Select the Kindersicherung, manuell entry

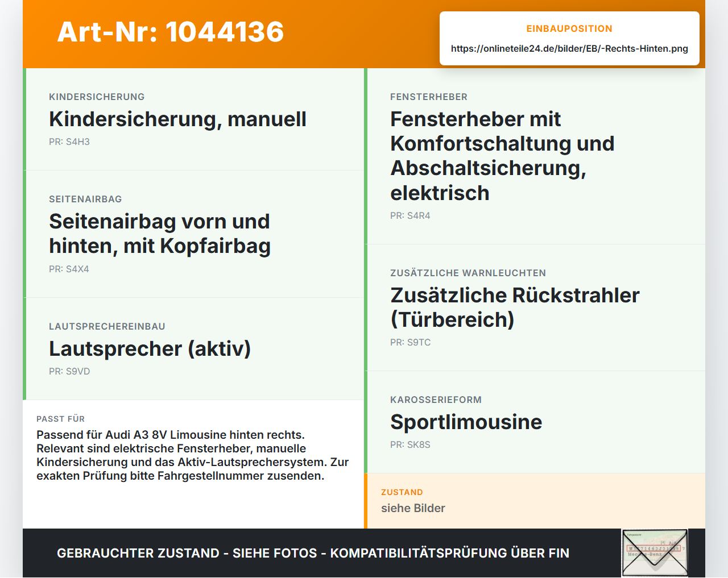(x=177, y=119)
